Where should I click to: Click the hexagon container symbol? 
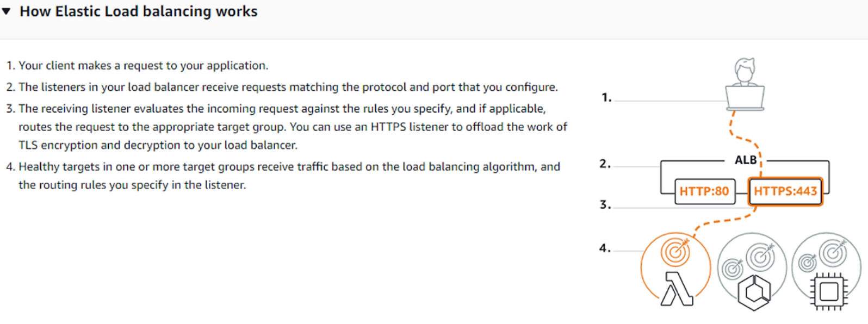tap(754, 292)
